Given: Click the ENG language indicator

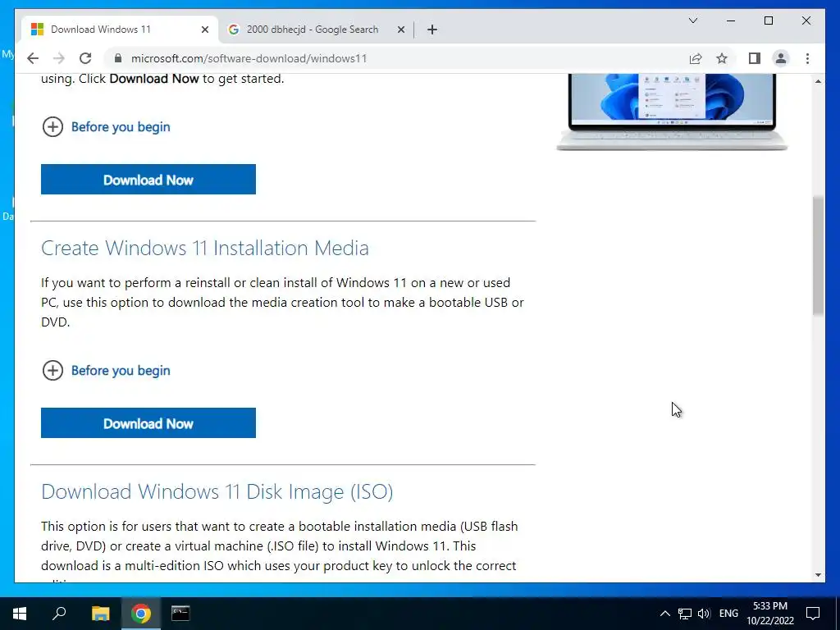Looking at the screenshot, I should [728, 614].
